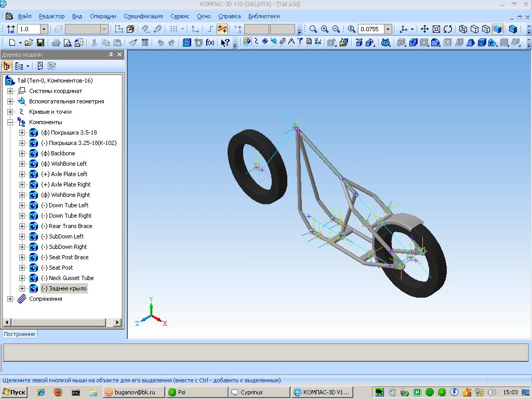532x399 pixels.
Task: Toggle shaded display mode
Action: (497, 29)
